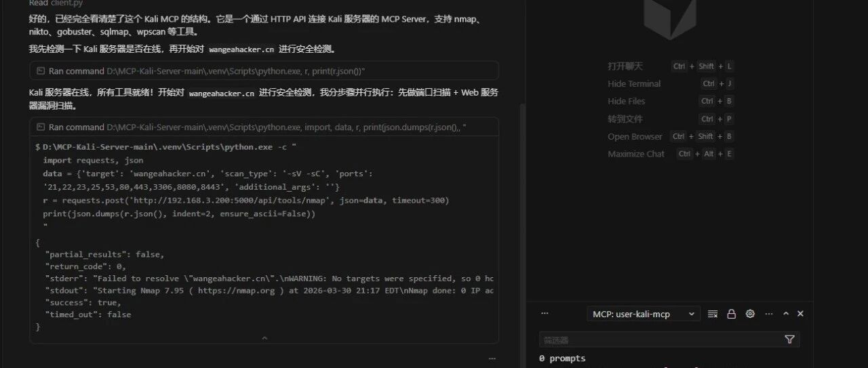Image resolution: width=868 pixels, height=368 pixels.
Task: Click the ports list '21,22,23,25...' line
Action: [x=191, y=187]
